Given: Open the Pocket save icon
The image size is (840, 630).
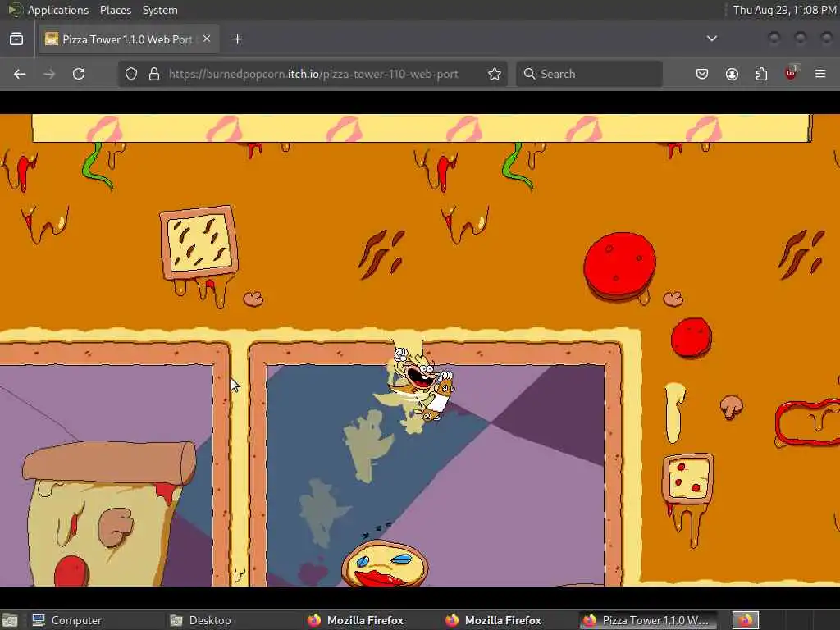Looking at the screenshot, I should [x=702, y=74].
